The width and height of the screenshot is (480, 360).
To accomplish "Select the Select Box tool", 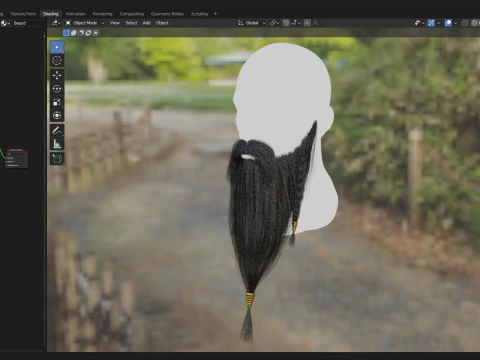I will (x=57, y=47).
